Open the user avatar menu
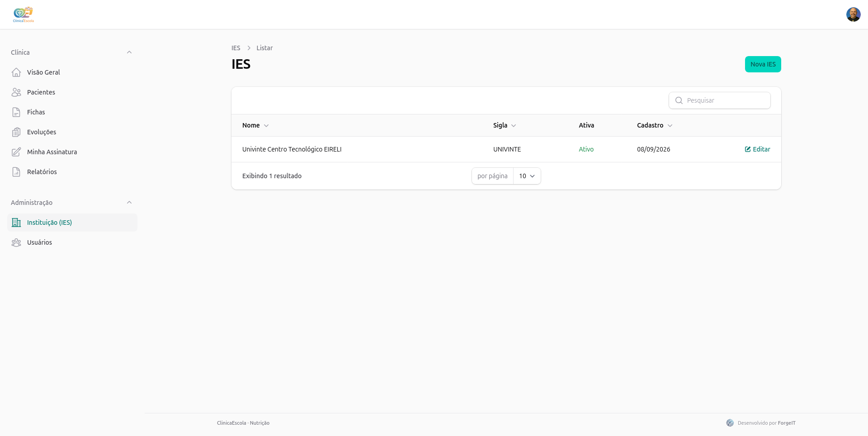Screen dimensions: 868x436 tap(853, 14)
